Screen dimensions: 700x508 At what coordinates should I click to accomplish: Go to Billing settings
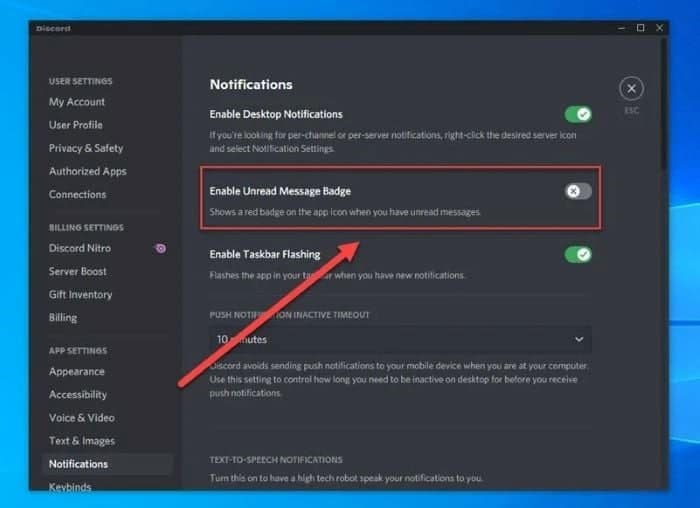[63, 318]
